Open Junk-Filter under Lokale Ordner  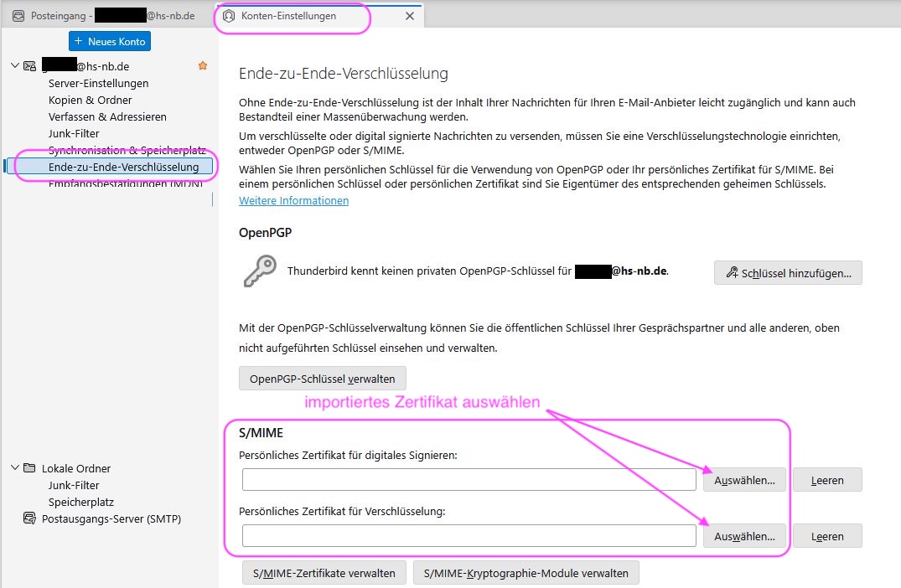[74, 485]
